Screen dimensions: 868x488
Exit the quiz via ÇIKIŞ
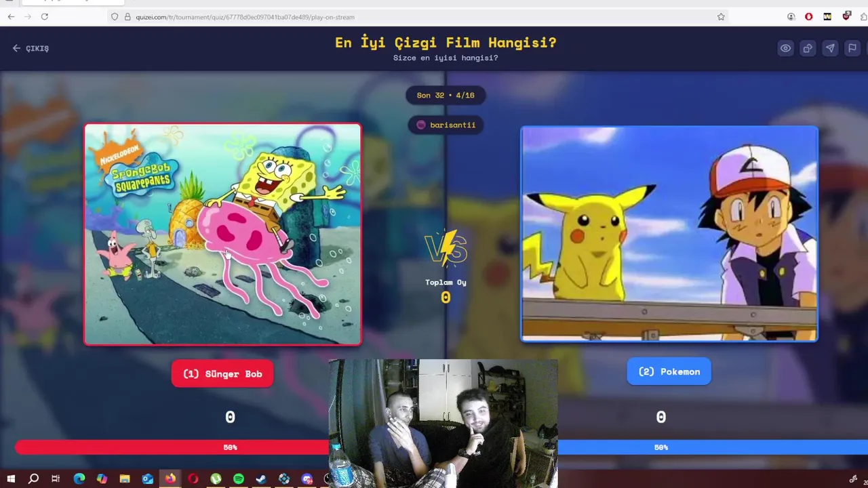[31, 48]
